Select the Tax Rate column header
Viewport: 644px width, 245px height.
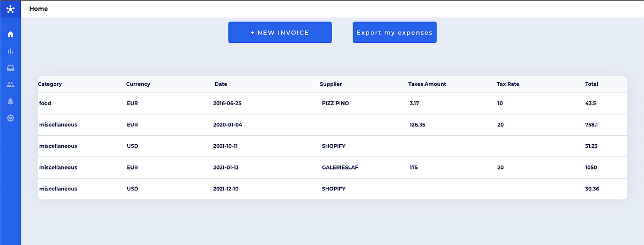508,84
